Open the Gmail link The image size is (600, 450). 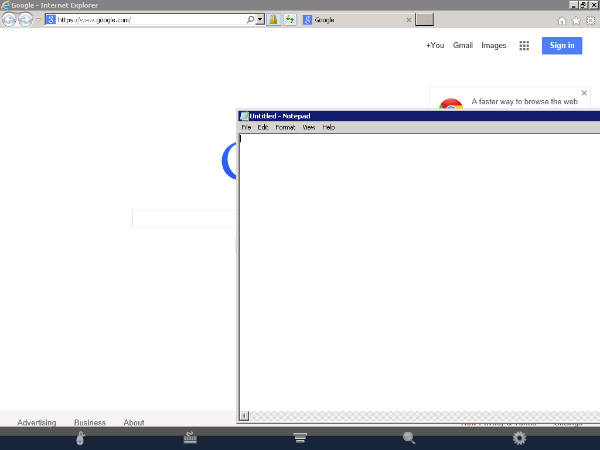point(463,45)
